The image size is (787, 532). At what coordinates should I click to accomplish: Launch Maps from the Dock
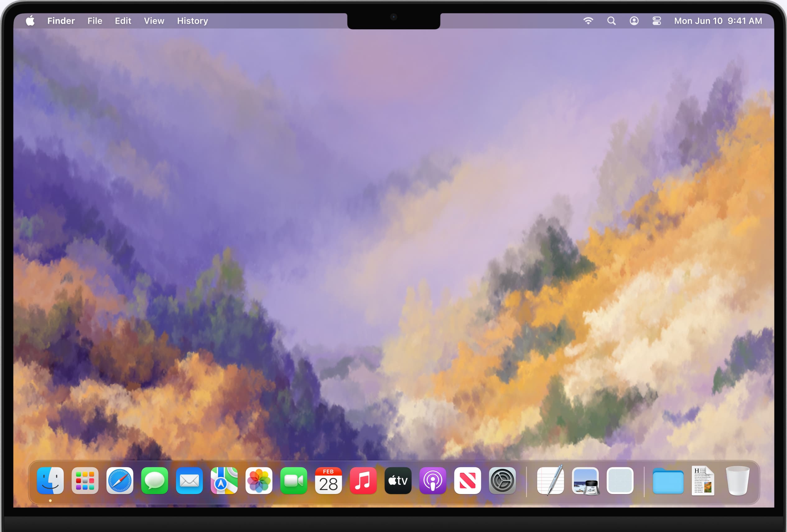point(224,481)
